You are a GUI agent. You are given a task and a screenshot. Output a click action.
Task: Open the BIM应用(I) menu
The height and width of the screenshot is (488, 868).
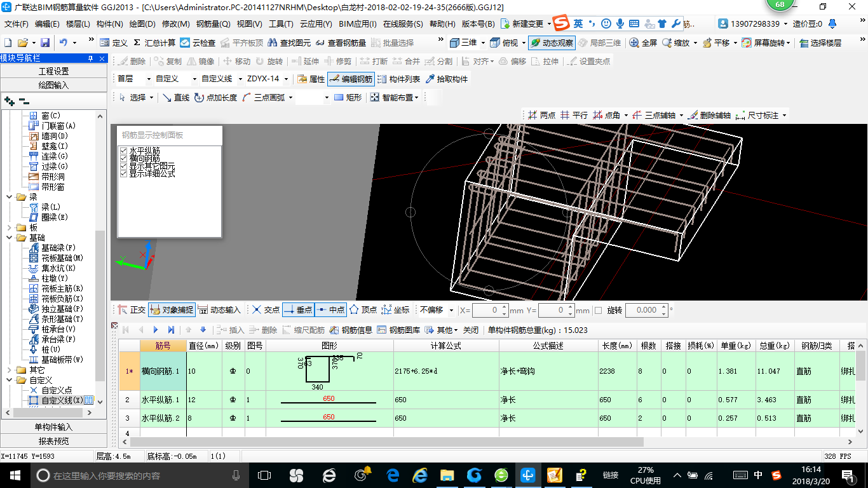coord(358,24)
